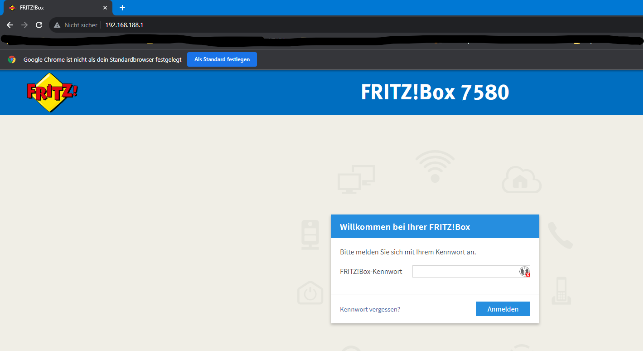
Task: Click the 'Als Standard festlegen' button
Action: point(222,59)
